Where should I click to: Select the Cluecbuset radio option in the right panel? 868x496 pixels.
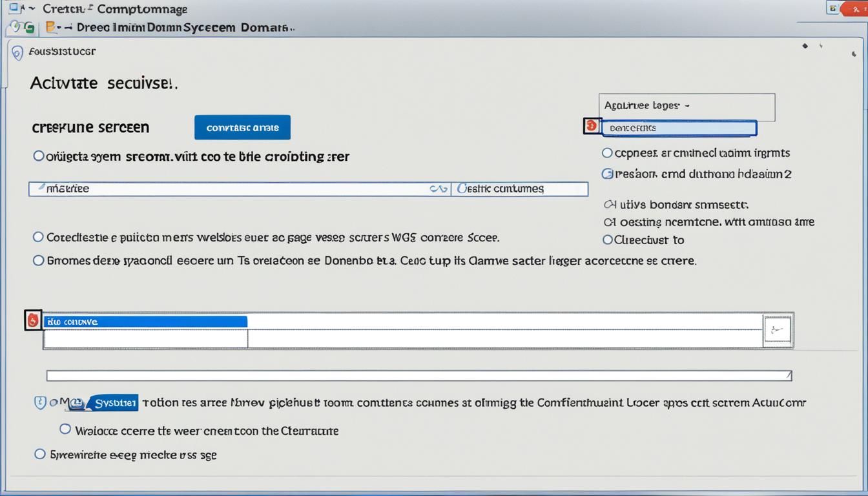point(607,240)
